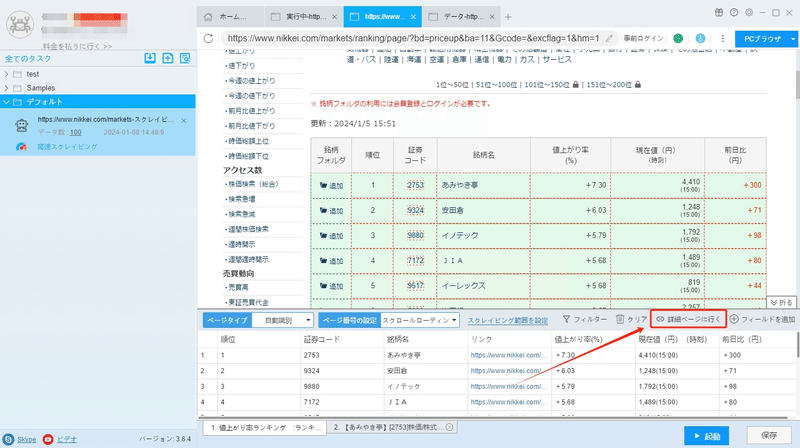Screen dimensions: 800x448
Task: Click the search tasks icon in the task panel
Action: 185,58
